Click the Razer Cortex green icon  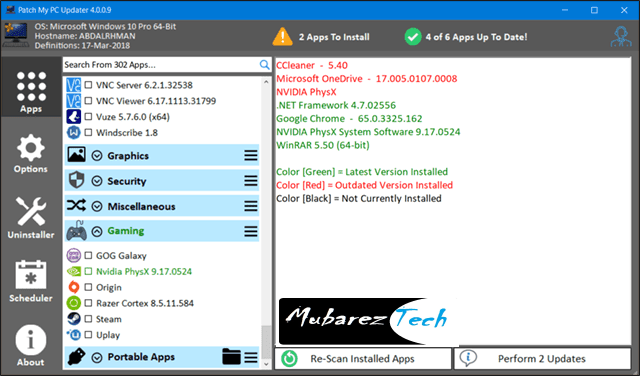click(x=73, y=303)
